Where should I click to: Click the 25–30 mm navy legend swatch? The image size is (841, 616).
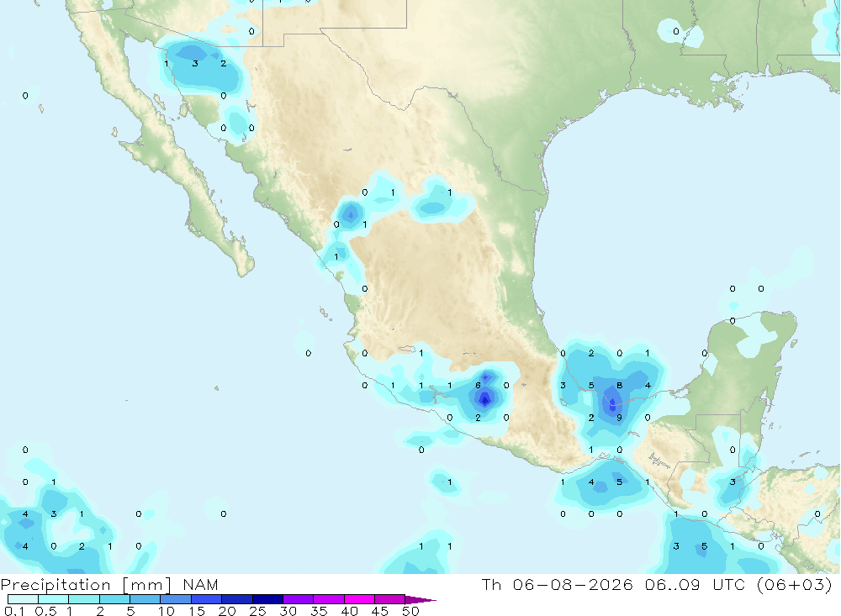[267, 599]
